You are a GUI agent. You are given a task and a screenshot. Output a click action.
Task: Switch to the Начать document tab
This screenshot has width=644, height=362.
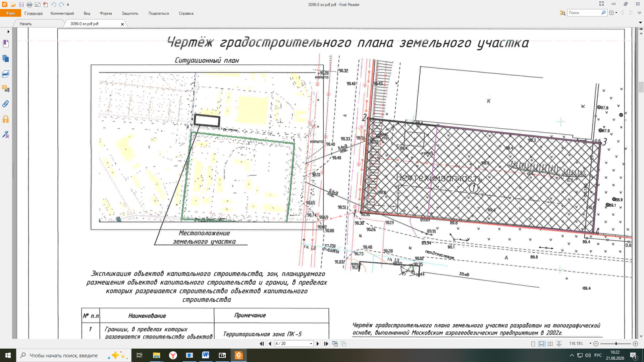coord(25,24)
